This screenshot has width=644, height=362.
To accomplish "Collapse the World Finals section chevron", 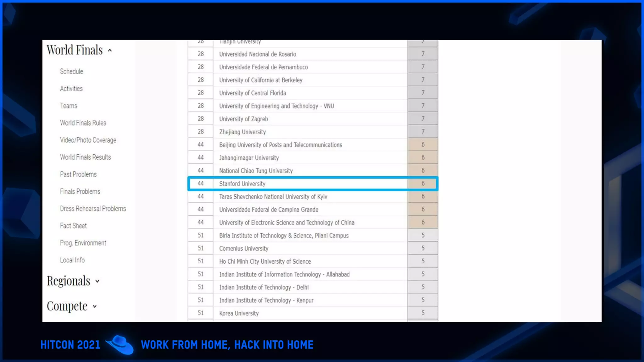I will (x=110, y=50).
